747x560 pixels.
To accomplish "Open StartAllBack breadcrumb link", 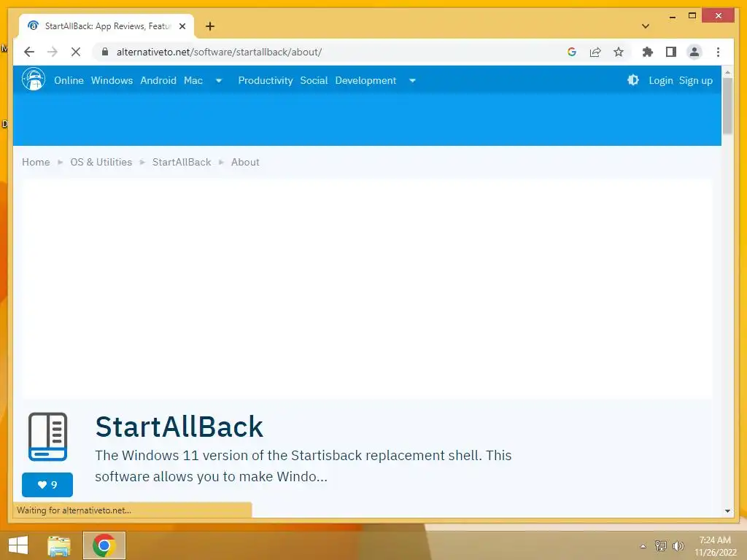I will coord(182,162).
